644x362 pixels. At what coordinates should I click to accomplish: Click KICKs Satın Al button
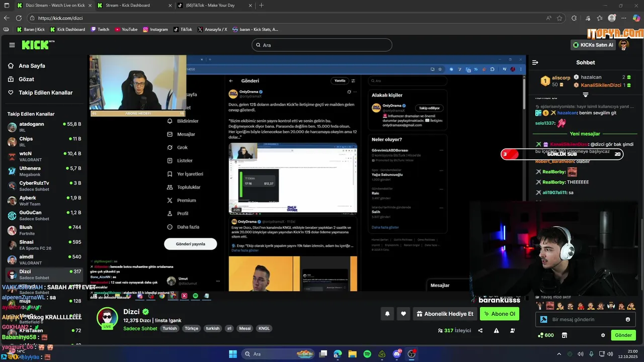[x=593, y=45]
